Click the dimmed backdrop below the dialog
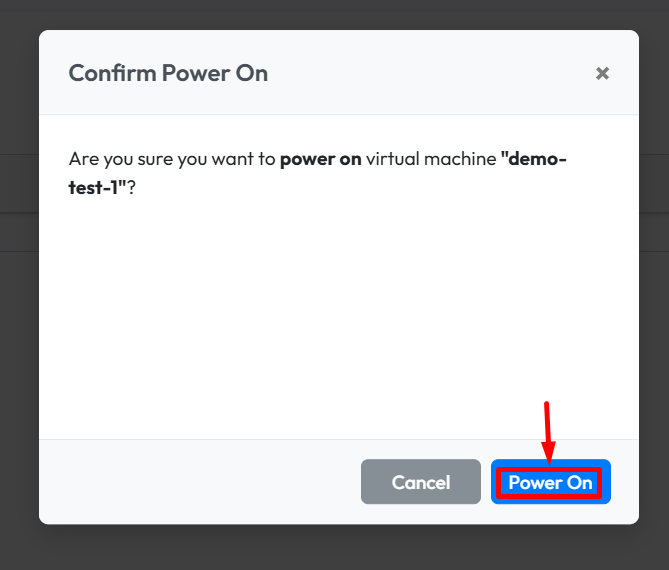The height and width of the screenshot is (570, 669). (x=334, y=548)
